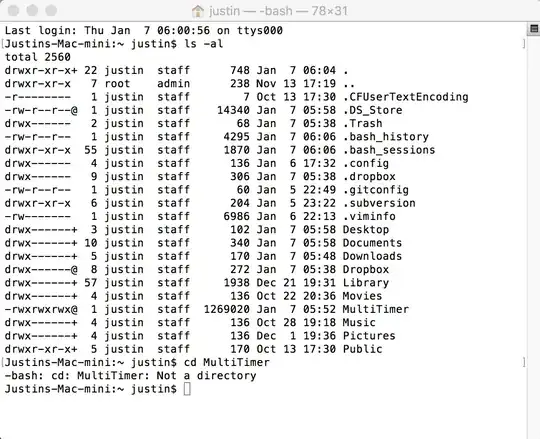Click the 'Dec 21 19:31' date of Library

click(296, 283)
